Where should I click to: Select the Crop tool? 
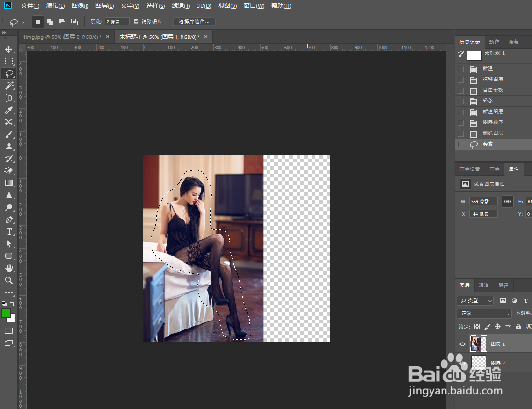click(x=9, y=98)
